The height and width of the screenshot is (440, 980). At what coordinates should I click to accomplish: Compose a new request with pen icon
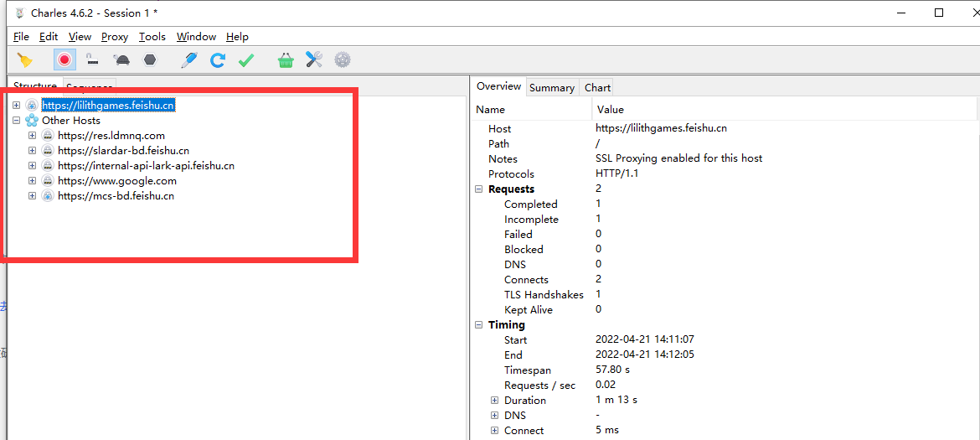188,60
